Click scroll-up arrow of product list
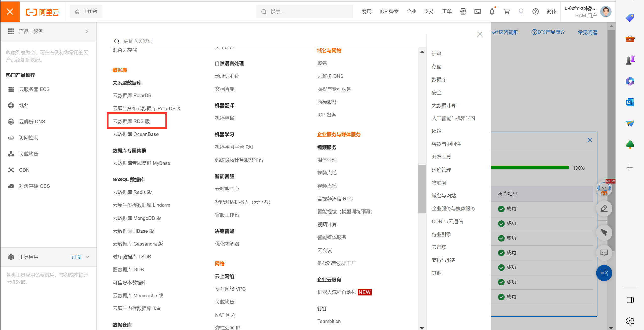 [422, 52]
